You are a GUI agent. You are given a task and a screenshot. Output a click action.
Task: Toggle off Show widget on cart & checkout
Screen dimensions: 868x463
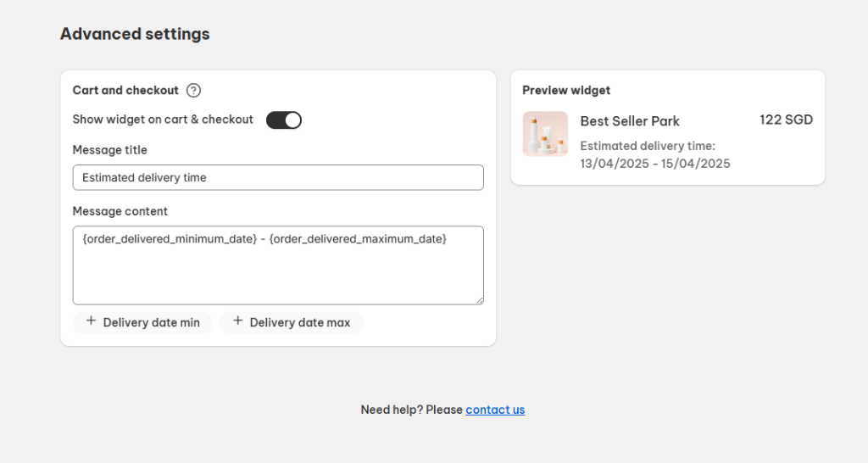pyautogui.click(x=284, y=120)
